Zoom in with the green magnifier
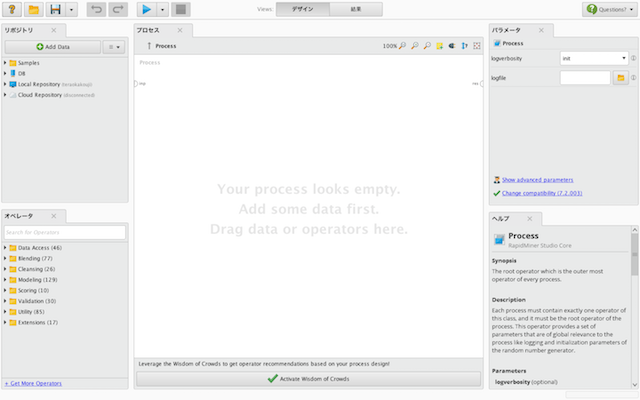The height and width of the screenshot is (400, 640). click(x=415, y=46)
